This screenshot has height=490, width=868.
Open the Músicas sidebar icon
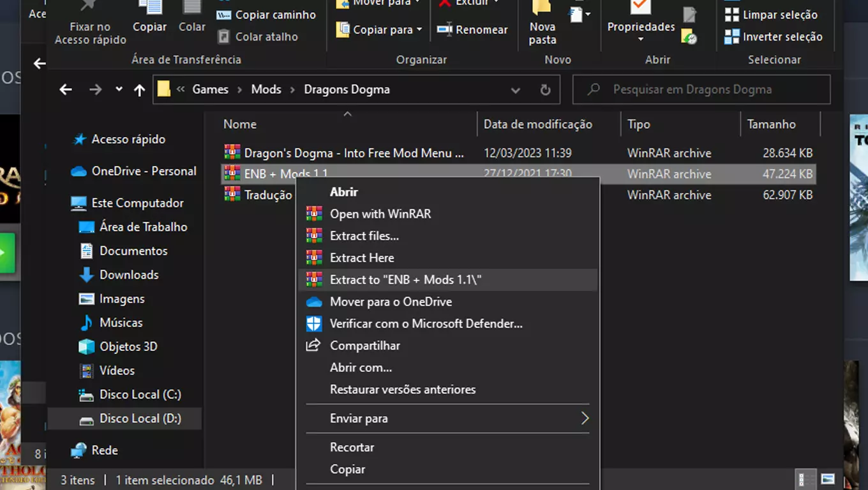pyautogui.click(x=86, y=323)
